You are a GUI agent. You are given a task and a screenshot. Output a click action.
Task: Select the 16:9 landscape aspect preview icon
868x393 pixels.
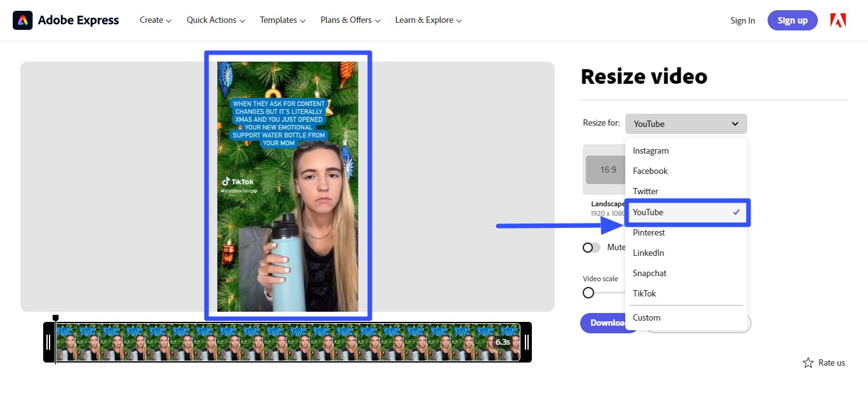(607, 170)
